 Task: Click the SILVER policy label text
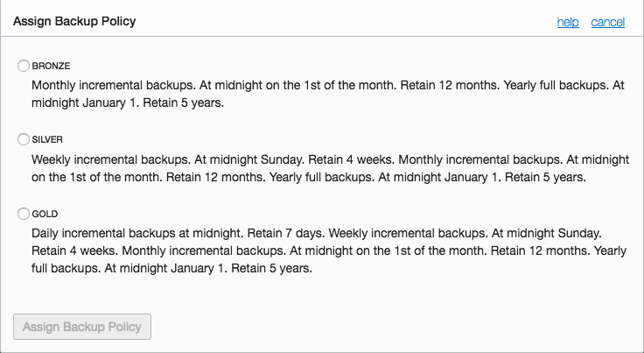coord(47,139)
